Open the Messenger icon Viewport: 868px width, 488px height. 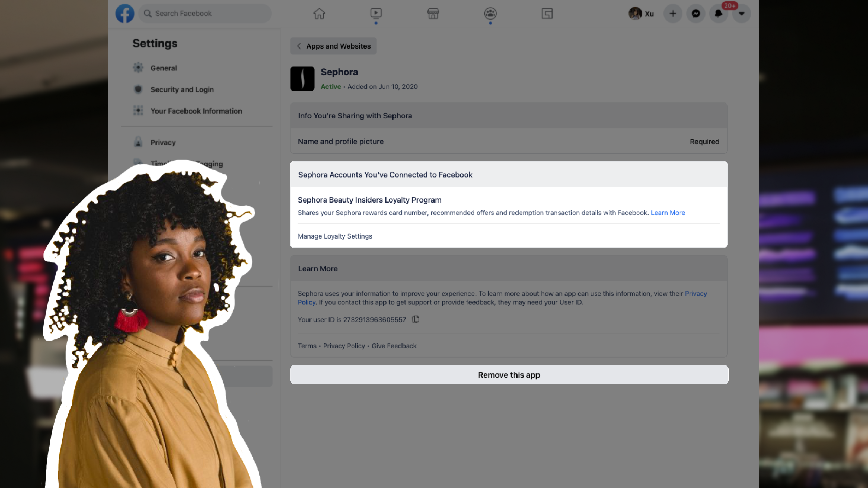(696, 14)
